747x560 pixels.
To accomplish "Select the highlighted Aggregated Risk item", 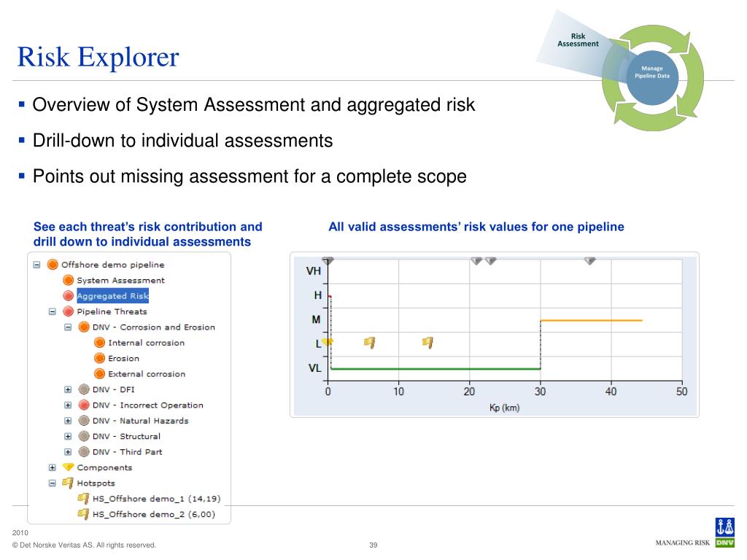I will (113, 296).
